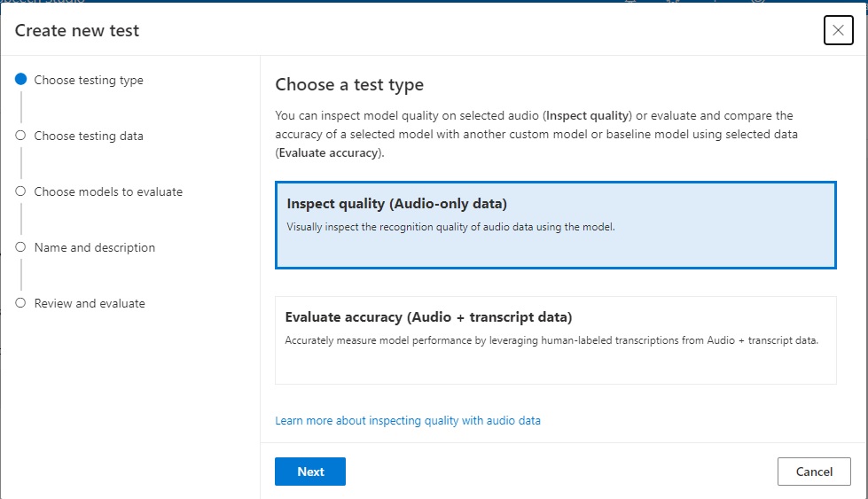Click the step circle beside Choose models to evaluate
The height and width of the screenshot is (499, 868).
tap(20, 191)
